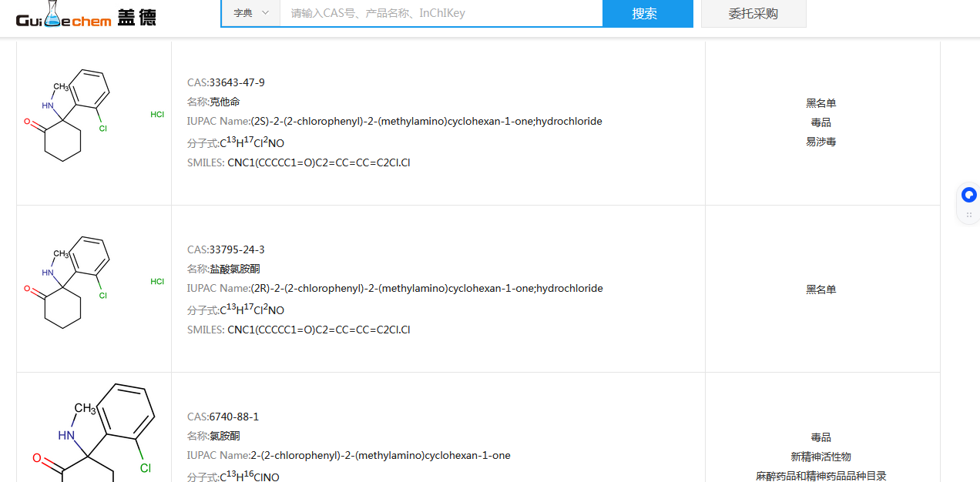Click the 黑名单 tag in the 克他命 row

coord(821,103)
